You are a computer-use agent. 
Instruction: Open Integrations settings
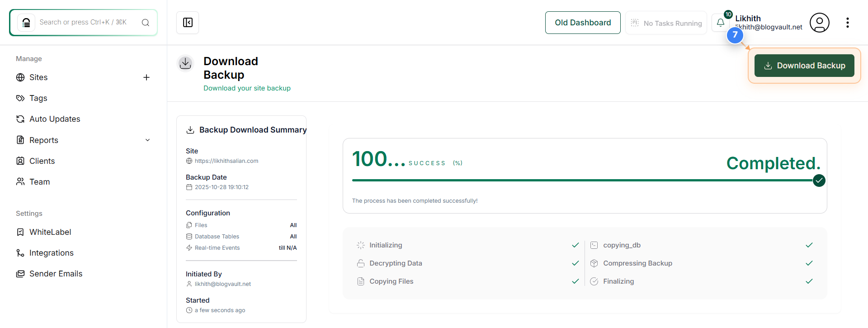click(52, 253)
